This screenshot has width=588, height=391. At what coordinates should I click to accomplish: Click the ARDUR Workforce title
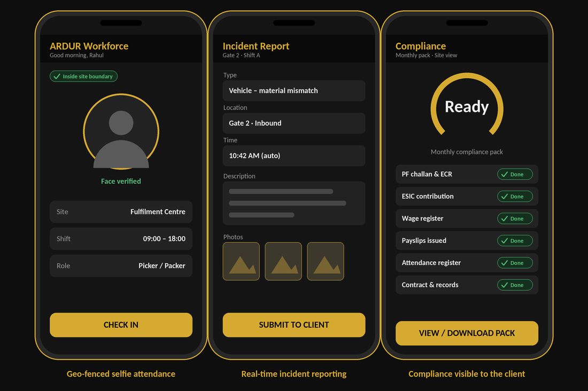[89, 46]
